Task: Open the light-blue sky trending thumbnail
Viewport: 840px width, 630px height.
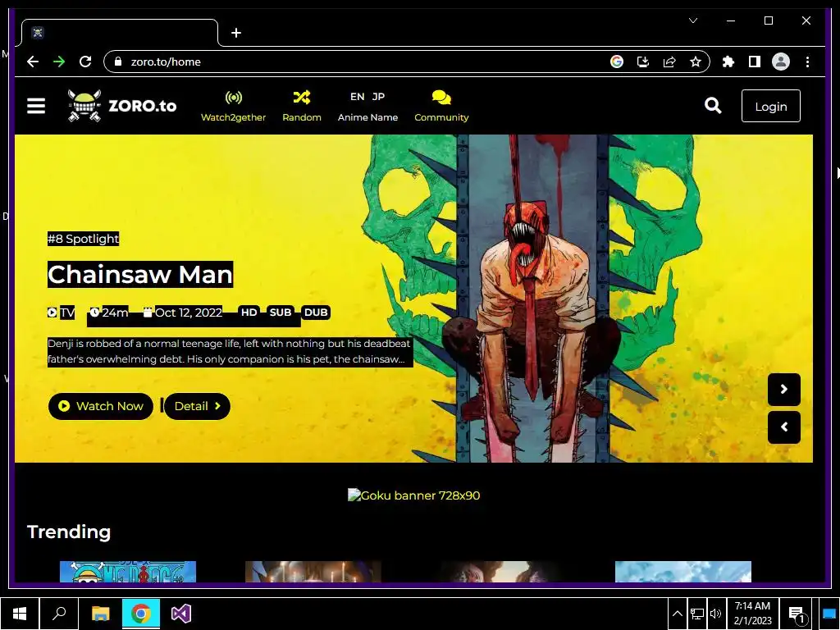Action: [x=683, y=572]
